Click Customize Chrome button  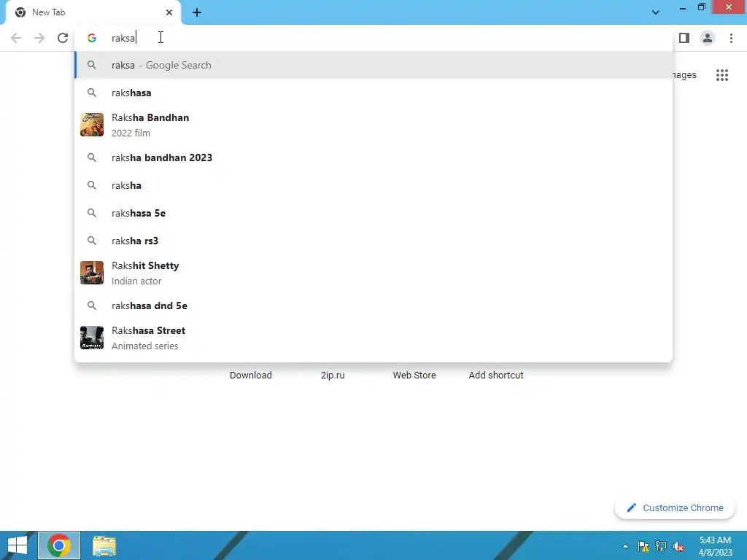(675, 507)
